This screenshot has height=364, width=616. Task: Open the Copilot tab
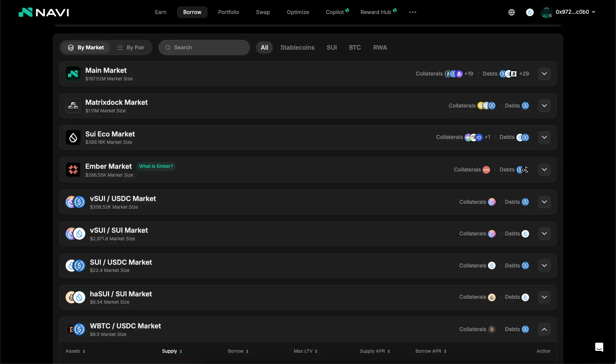point(337,12)
